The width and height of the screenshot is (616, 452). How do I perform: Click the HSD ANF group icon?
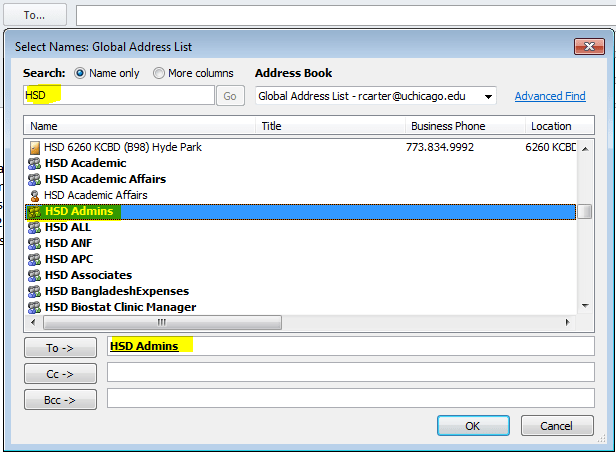click(x=34, y=243)
